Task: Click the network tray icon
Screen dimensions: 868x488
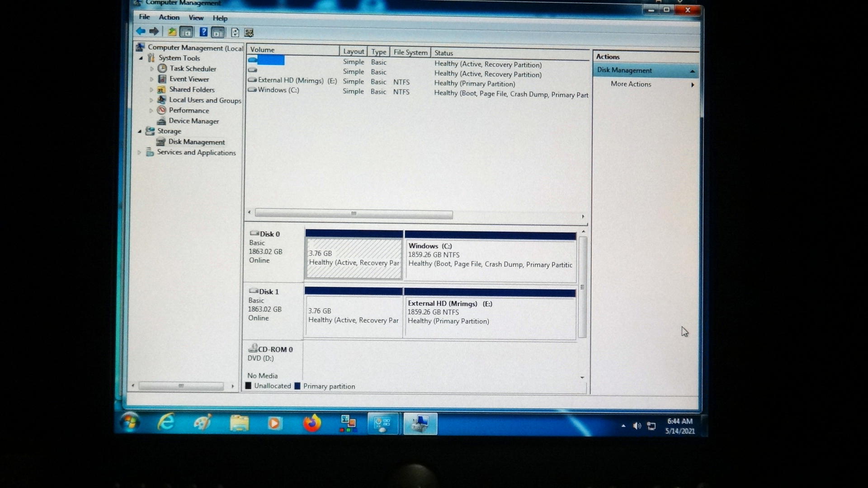Action: [651, 426]
